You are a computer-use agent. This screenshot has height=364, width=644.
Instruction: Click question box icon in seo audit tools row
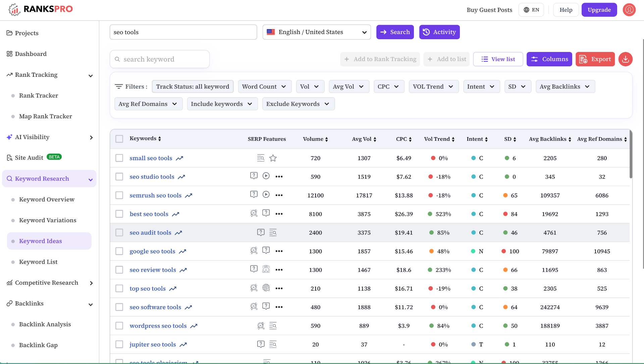click(x=261, y=232)
